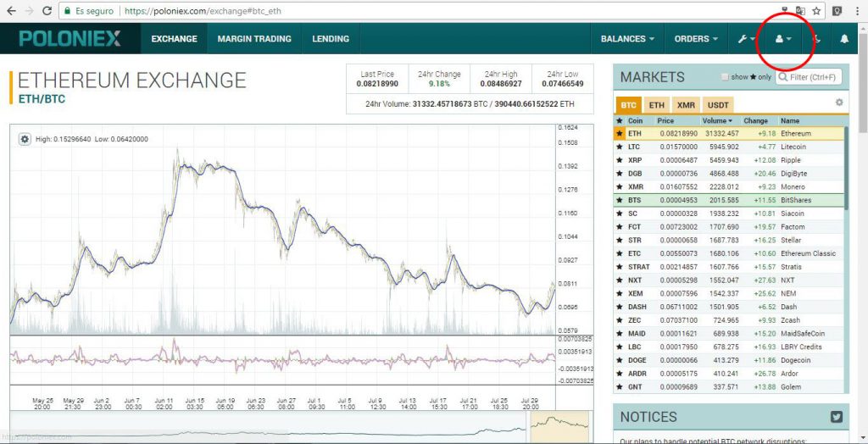Image resolution: width=868 pixels, height=444 pixels.
Task: Expand the Orders dropdown
Action: 696,39
